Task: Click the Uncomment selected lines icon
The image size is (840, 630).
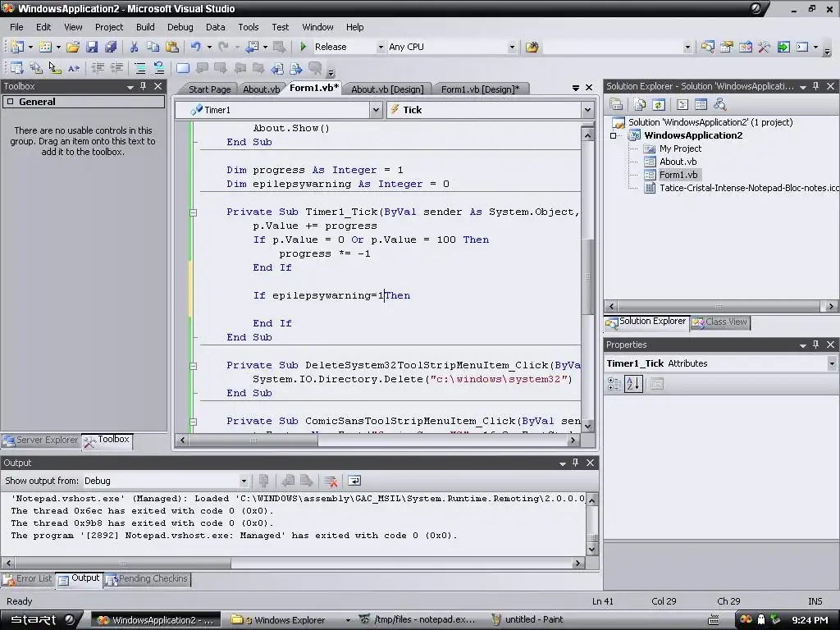Action: (x=159, y=68)
